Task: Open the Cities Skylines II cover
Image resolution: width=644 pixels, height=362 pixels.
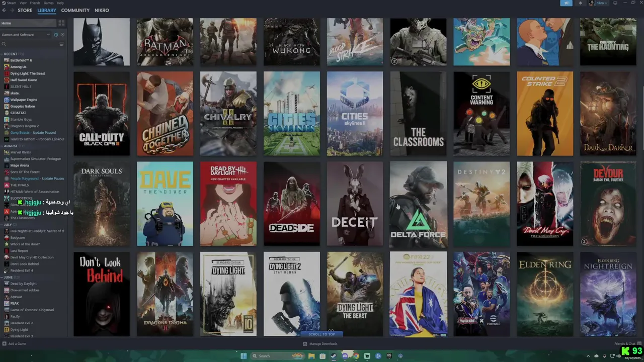Action: tap(355, 114)
